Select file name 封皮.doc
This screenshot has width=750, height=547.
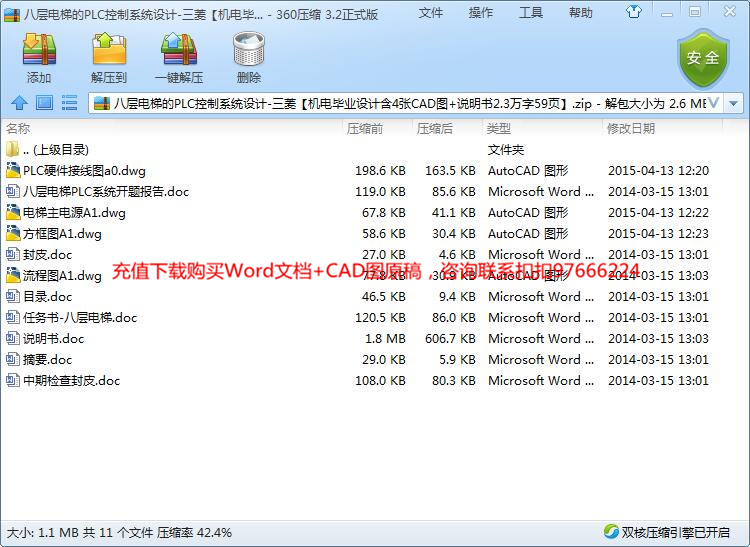(47, 255)
